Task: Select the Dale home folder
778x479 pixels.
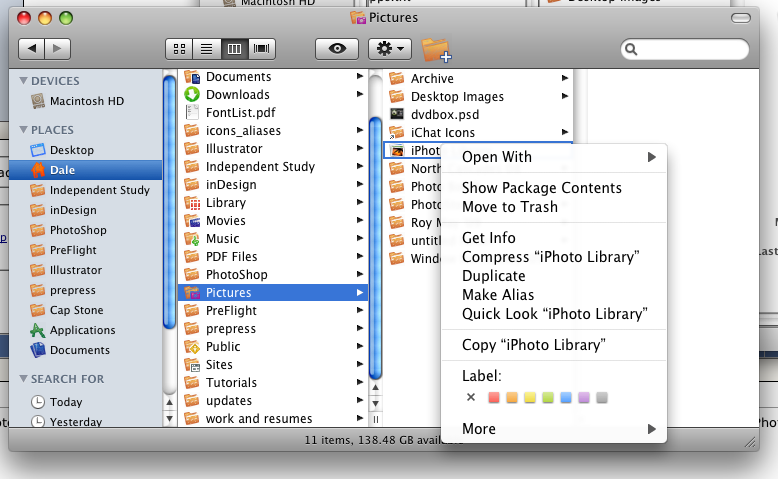Action: (86, 170)
